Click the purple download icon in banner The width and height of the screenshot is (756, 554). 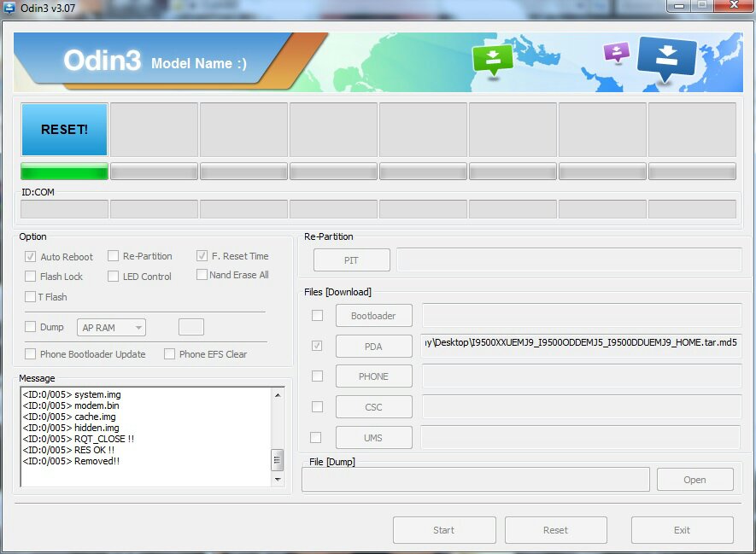tap(616, 53)
